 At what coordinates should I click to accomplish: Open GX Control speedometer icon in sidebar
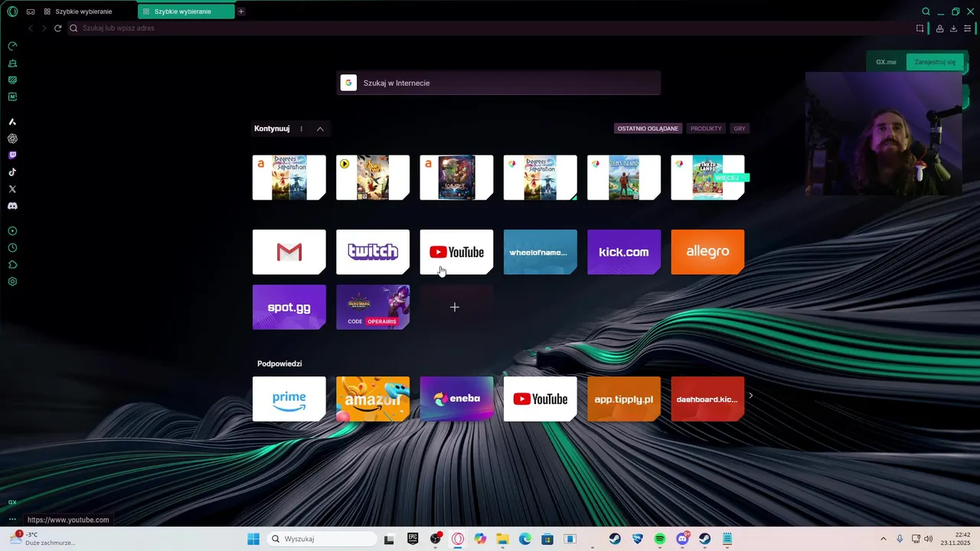[x=12, y=46]
